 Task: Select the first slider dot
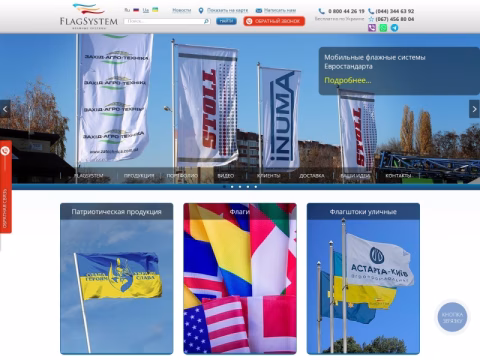[x=224, y=187]
